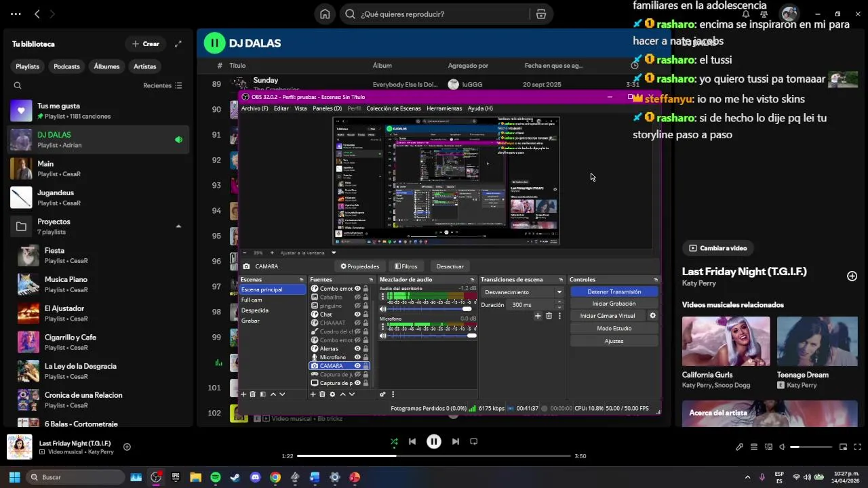The width and height of the screenshot is (868, 488).
Task: Click Desactivar in OBS source toolbar
Action: (x=450, y=266)
